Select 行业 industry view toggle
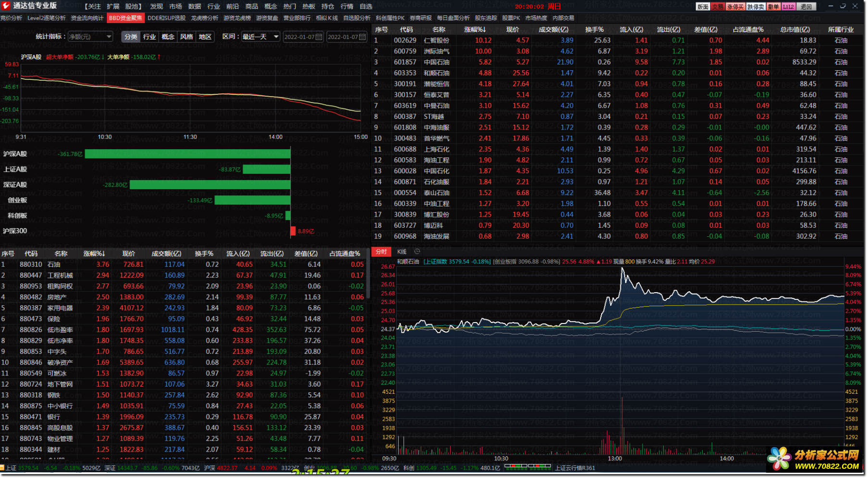868x478 pixels. point(150,37)
